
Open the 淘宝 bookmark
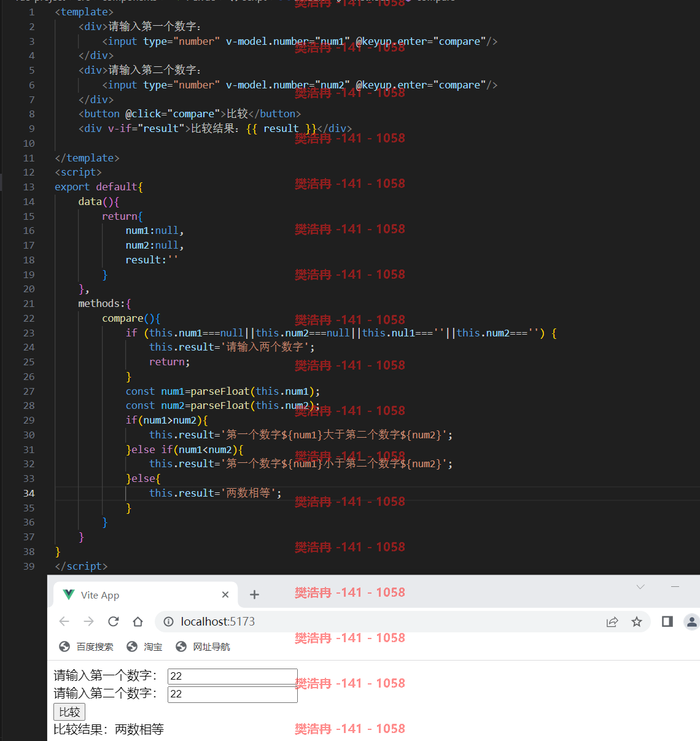(x=144, y=646)
